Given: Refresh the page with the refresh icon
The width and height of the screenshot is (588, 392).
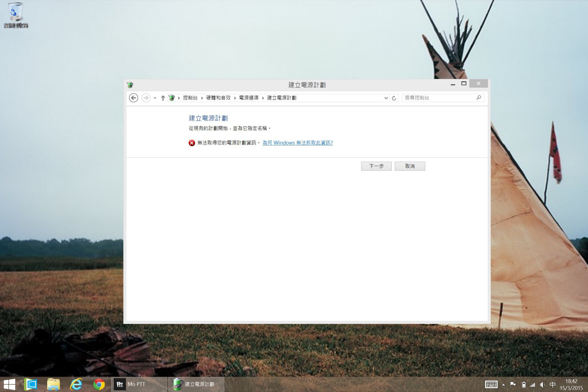Looking at the screenshot, I should 394,98.
